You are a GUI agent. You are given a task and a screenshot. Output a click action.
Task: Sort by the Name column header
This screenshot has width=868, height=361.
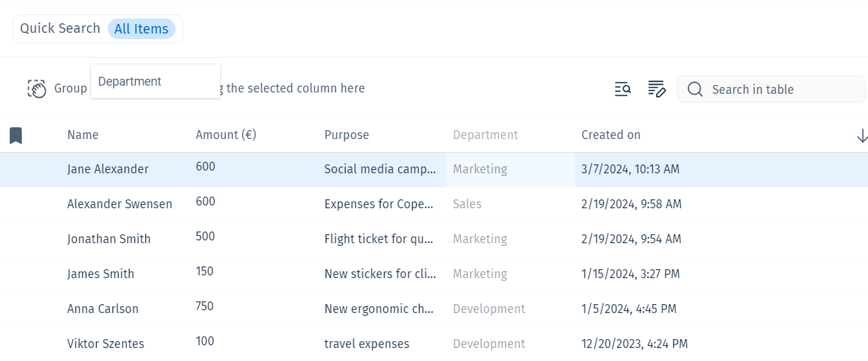pos(83,135)
